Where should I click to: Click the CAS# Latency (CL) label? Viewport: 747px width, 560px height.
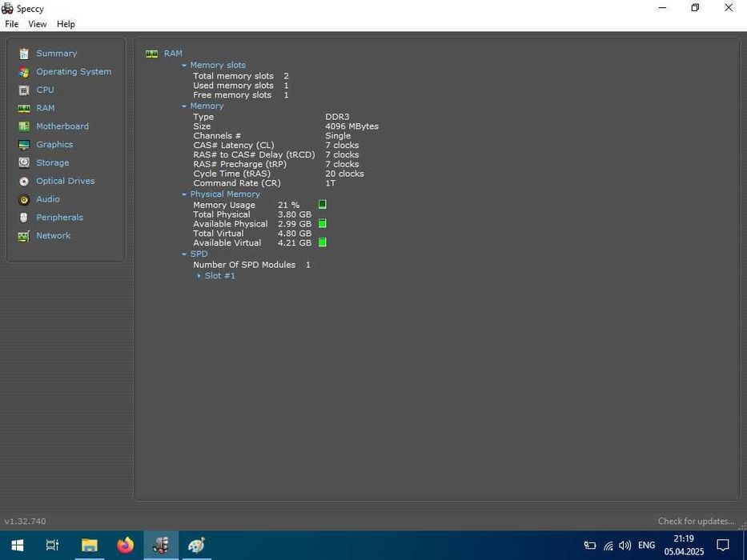(x=234, y=146)
